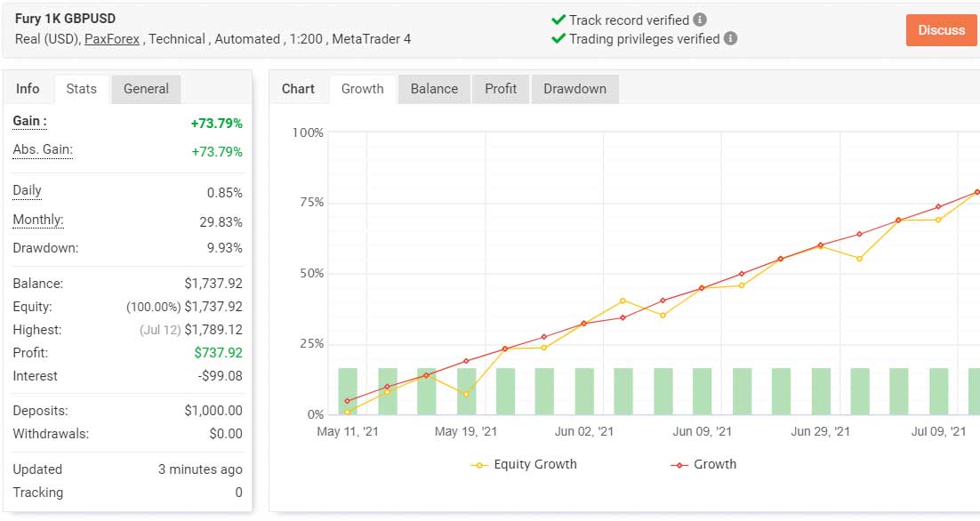Click info icon beside Track record verified
The width and height of the screenshot is (980, 521).
tap(700, 20)
